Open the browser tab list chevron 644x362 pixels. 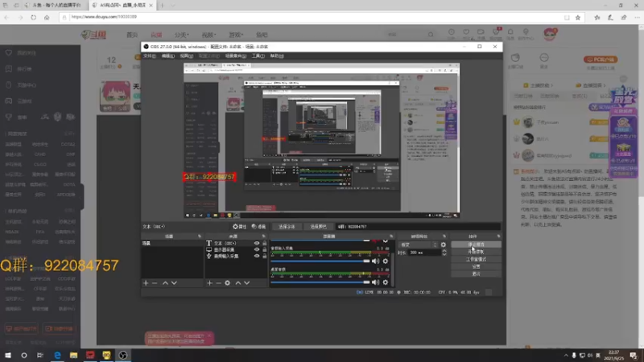pyautogui.click(x=172, y=6)
